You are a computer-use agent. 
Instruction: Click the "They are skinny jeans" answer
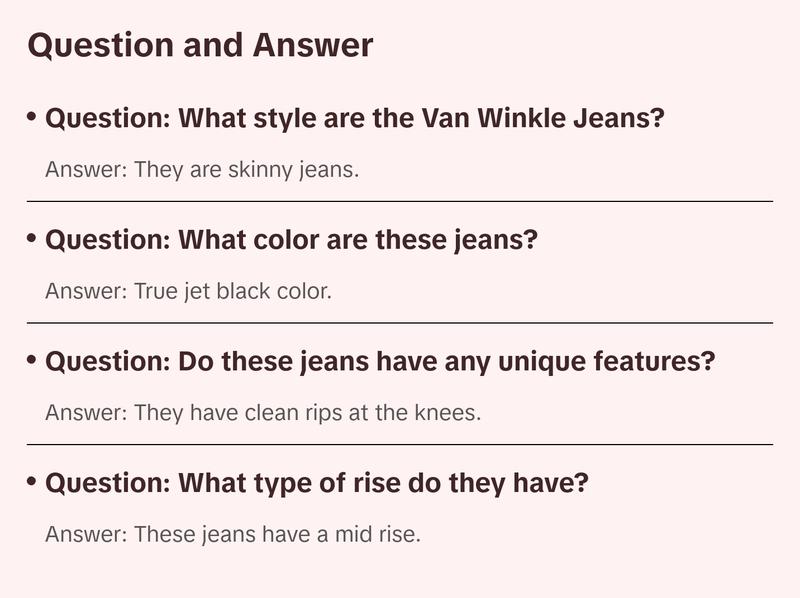(202, 169)
